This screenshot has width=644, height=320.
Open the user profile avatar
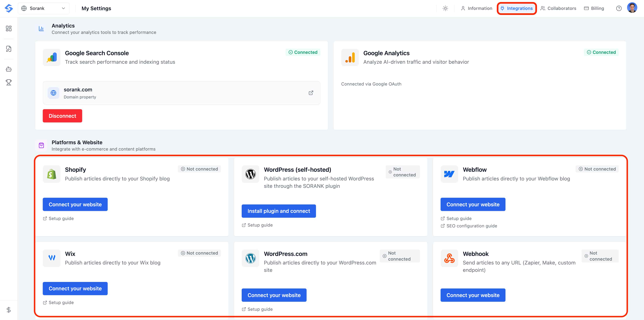point(632,8)
